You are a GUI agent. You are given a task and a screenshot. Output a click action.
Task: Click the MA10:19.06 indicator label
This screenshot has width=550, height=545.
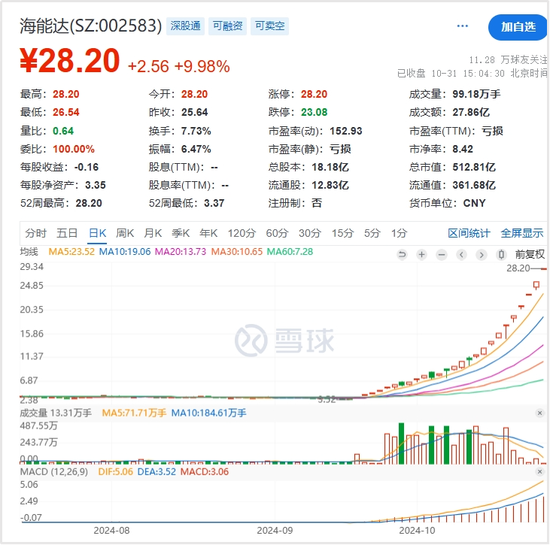[x=125, y=251]
